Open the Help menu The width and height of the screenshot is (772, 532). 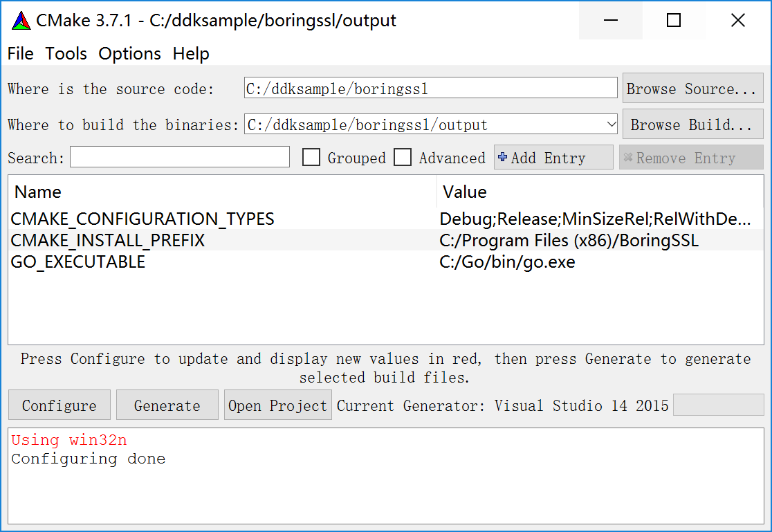point(191,53)
